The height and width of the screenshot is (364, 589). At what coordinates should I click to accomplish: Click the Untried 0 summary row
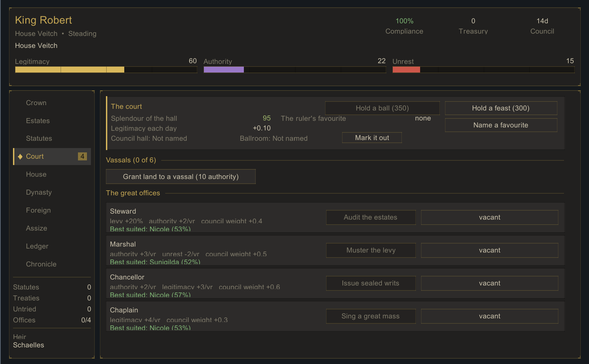pyautogui.click(x=52, y=309)
